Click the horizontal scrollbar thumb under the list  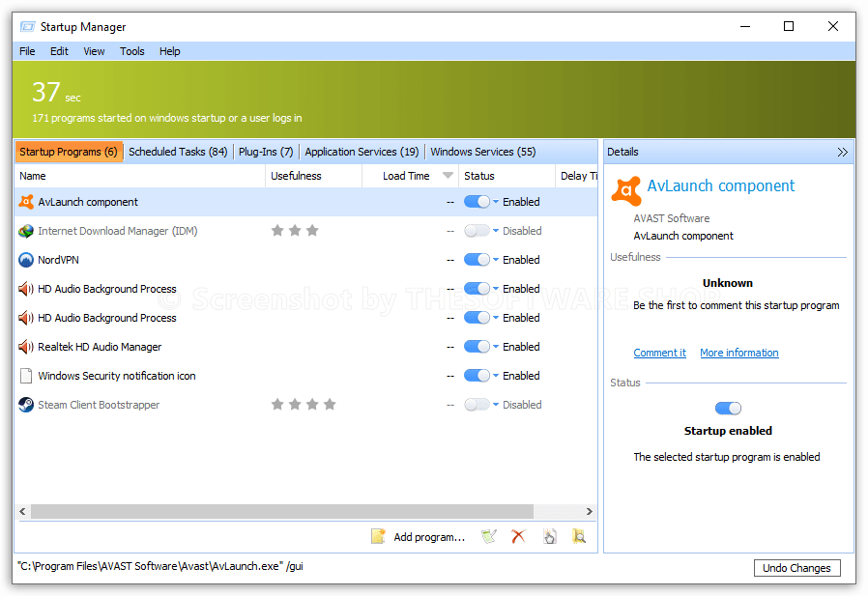[x=282, y=511]
